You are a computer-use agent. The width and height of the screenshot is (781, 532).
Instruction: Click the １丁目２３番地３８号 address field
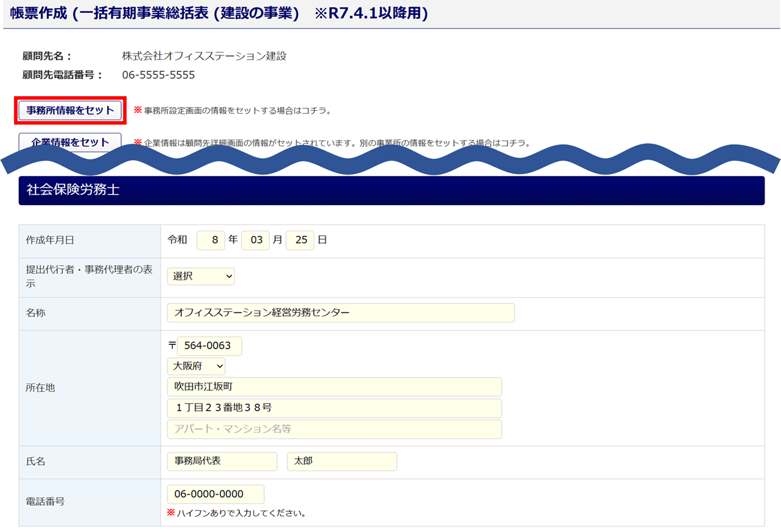pos(334,408)
